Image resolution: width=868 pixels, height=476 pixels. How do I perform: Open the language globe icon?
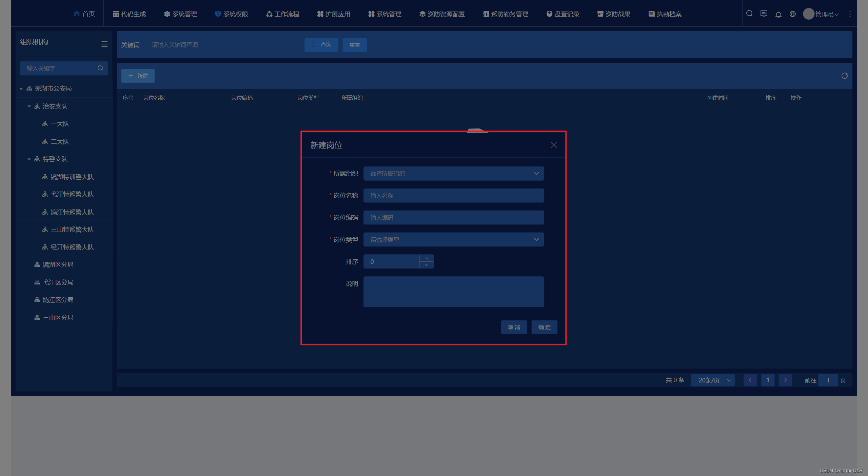pos(792,14)
